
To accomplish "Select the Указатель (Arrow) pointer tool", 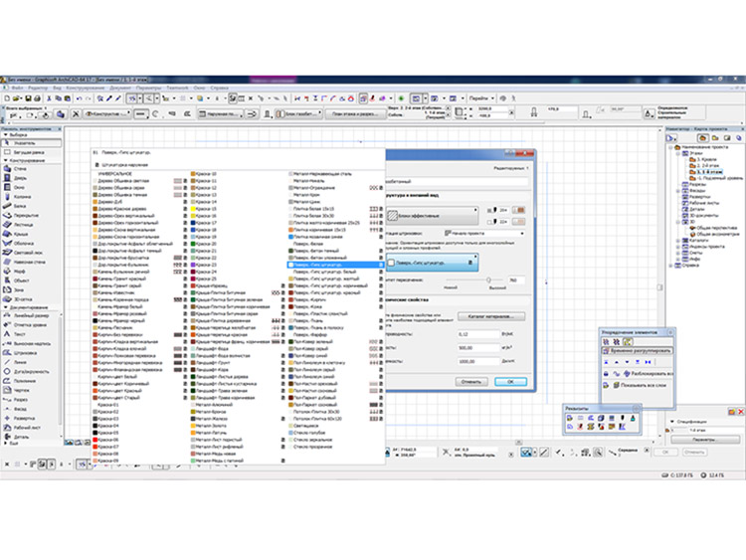I will [x=22, y=145].
